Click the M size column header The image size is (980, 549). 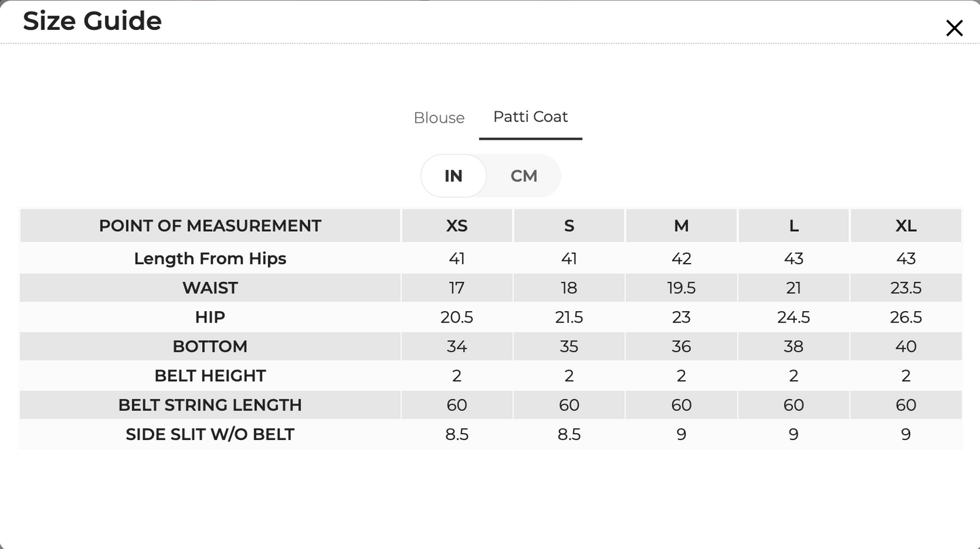click(x=681, y=226)
